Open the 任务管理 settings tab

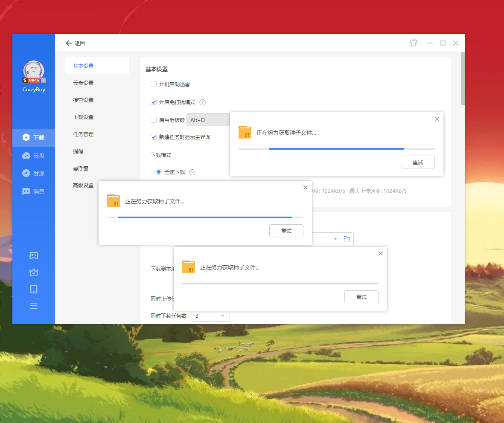83,134
